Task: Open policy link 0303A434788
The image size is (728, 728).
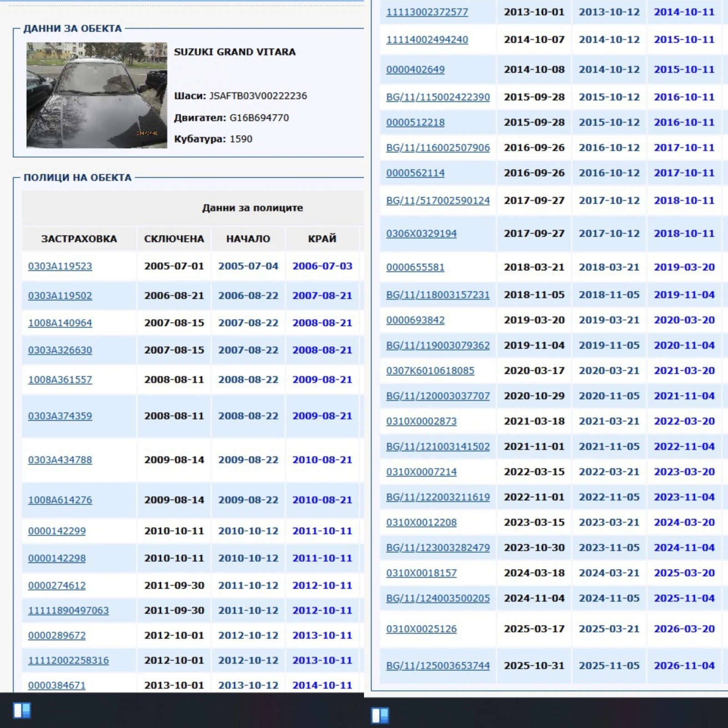Action: pyautogui.click(x=60, y=460)
